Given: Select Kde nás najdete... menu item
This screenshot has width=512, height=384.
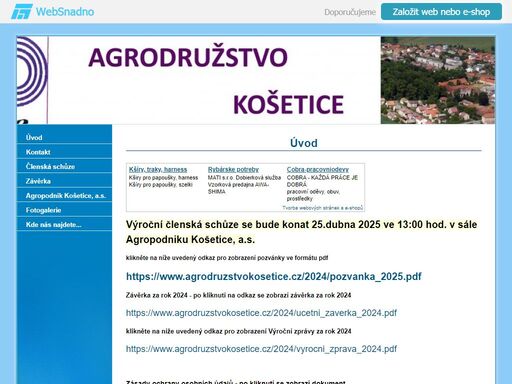Looking at the screenshot, I should [x=64, y=225].
